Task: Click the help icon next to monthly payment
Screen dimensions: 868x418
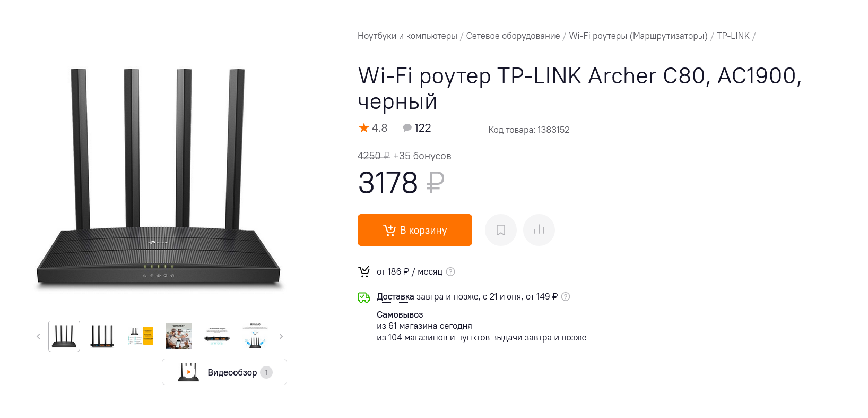Action: 450,272
